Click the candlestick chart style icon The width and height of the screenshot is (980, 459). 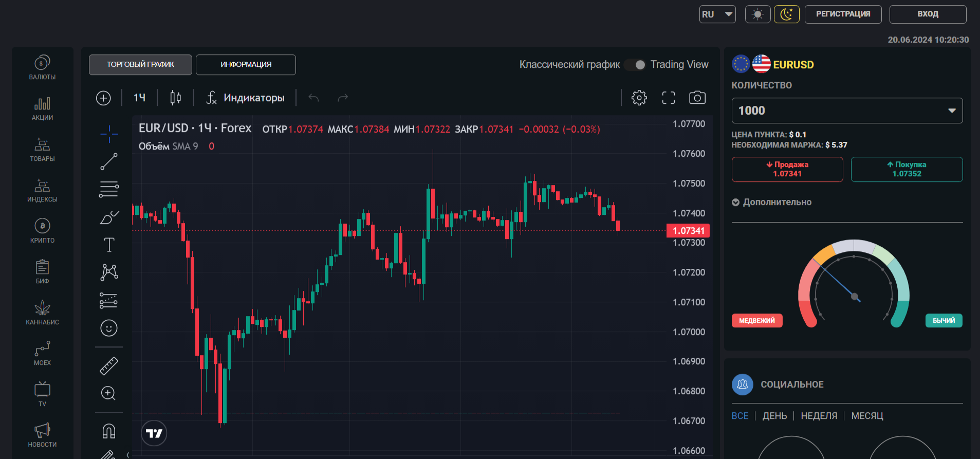175,98
